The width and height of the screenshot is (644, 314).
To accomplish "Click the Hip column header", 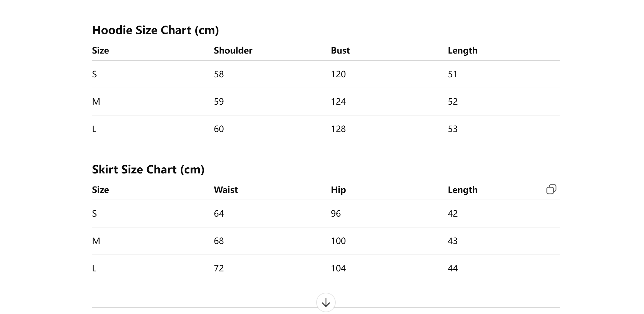I will click(338, 190).
